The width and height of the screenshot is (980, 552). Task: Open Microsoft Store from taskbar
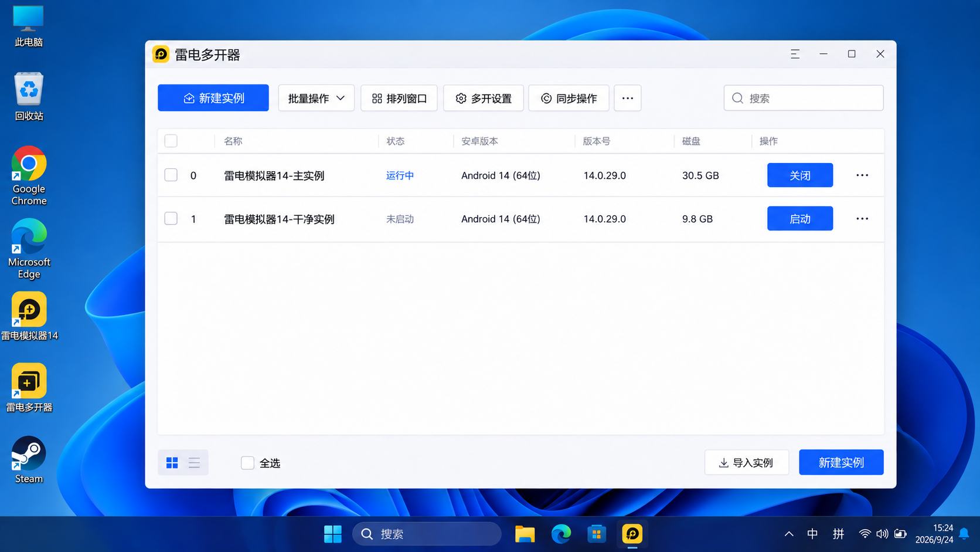click(597, 534)
